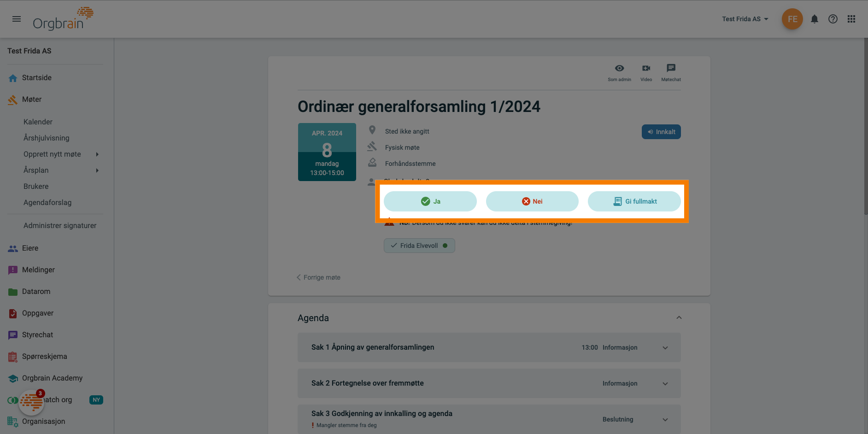Open the Test Frida AS organization dropdown
The height and width of the screenshot is (434, 868).
745,19
